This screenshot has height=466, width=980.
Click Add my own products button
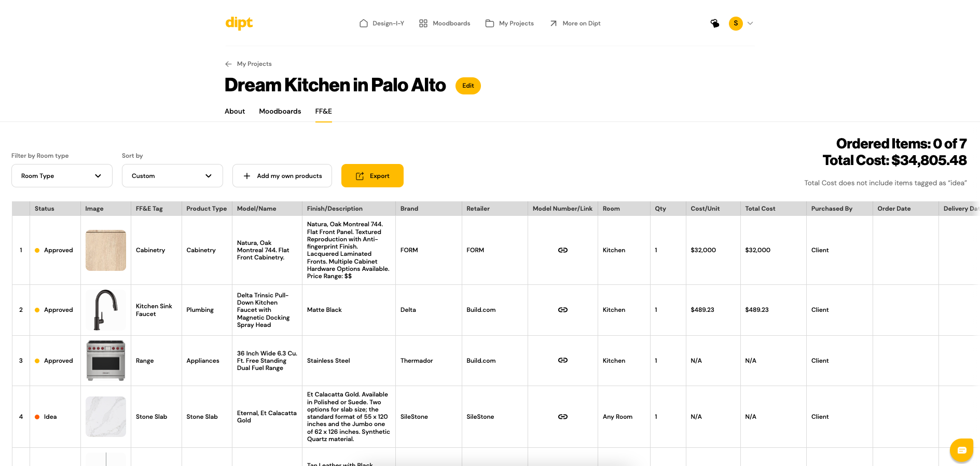pyautogui.click(x=282, y=176)
